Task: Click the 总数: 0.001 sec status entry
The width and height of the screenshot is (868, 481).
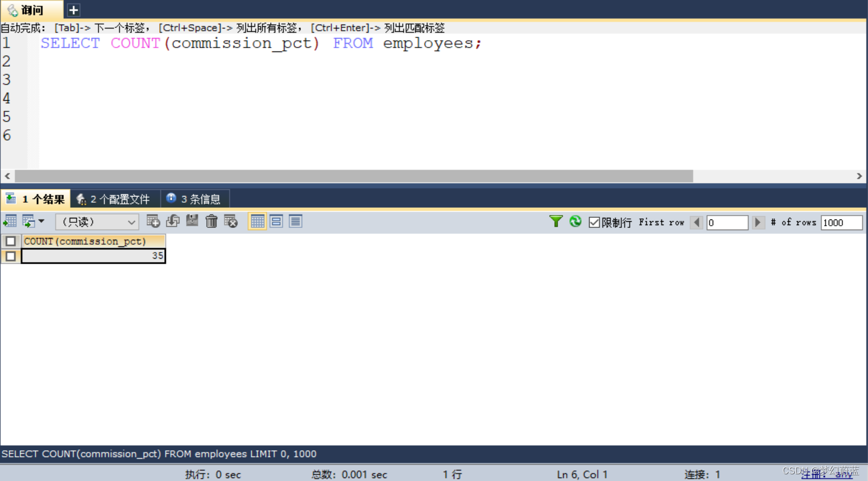Action: (x=349, y=474)
